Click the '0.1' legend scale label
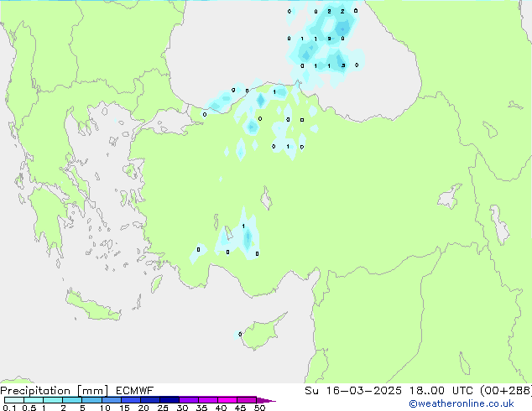 tap(9, 408)
